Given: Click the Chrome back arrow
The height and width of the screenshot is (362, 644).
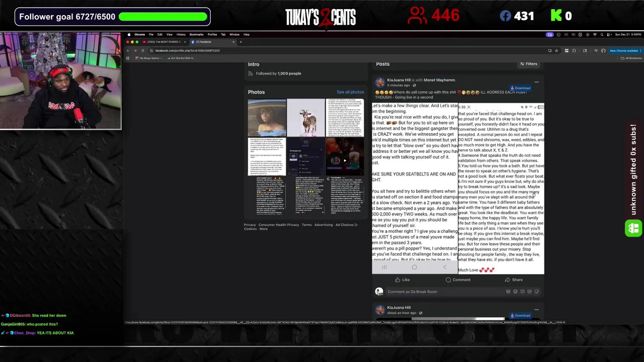Looking at the screenshot, I should [128, 50].
